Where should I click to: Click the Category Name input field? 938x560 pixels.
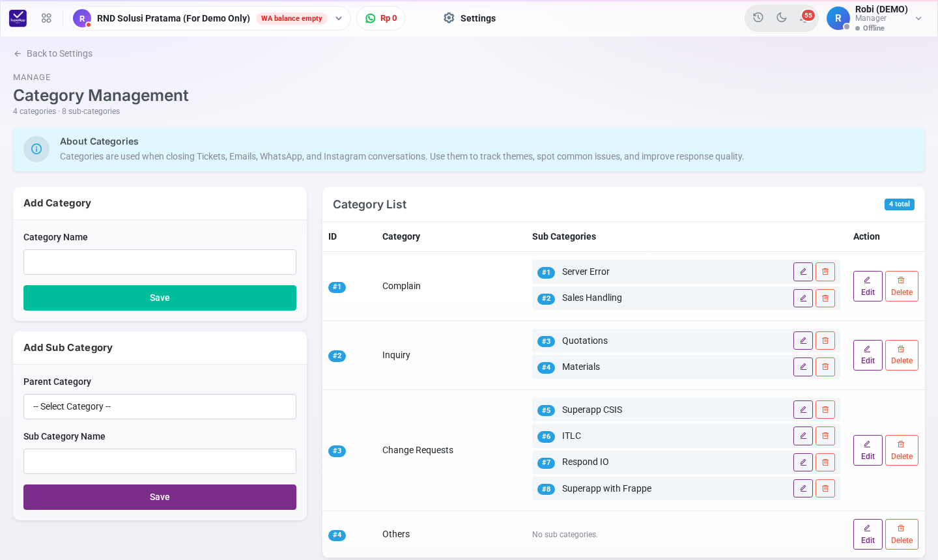click(x=160, y=262)
